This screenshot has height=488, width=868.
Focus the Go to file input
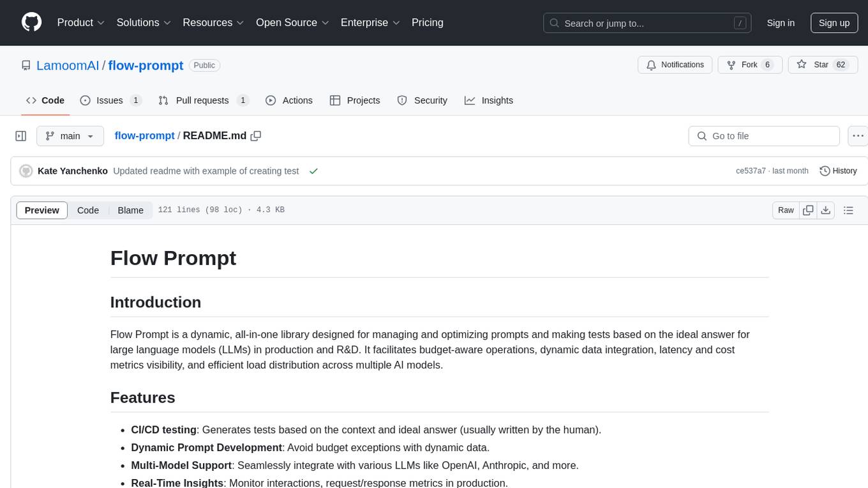pyautogui.click(x=764, y=136)
